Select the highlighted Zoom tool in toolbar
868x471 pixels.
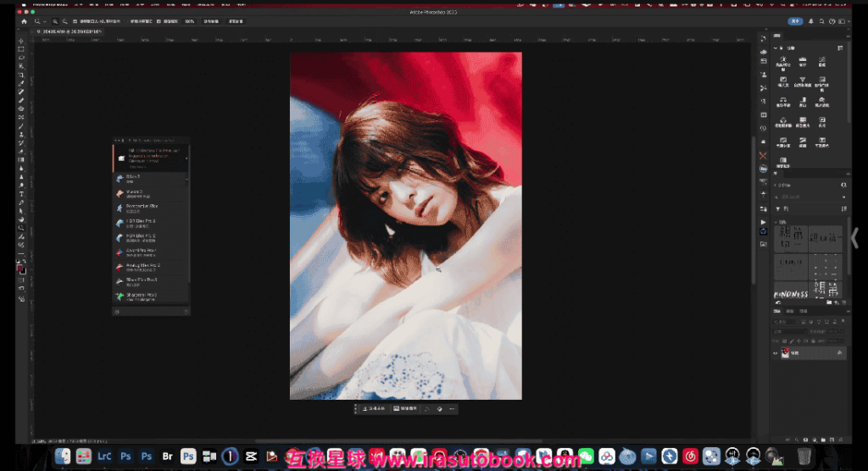21,228
